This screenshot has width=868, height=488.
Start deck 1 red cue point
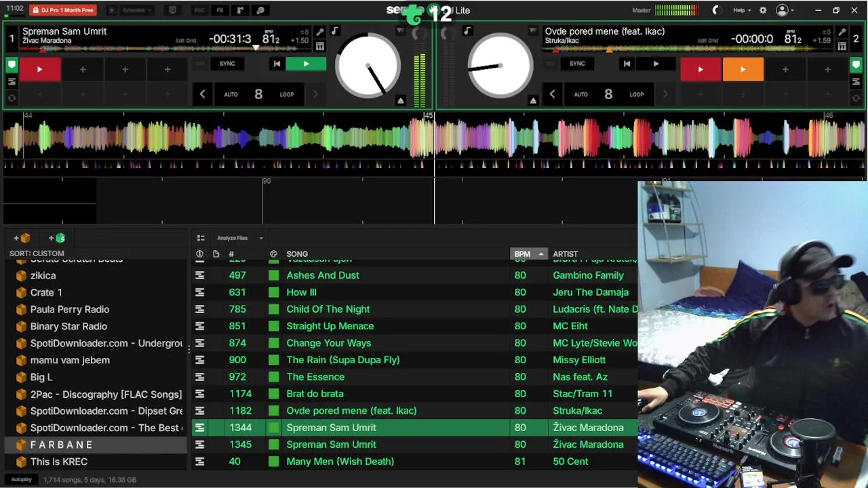click(39, 69)
